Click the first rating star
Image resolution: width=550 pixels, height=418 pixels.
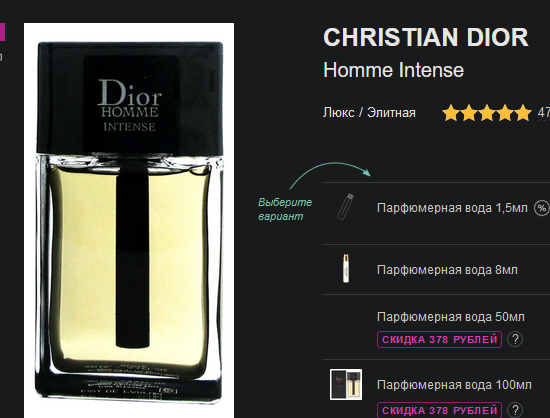pyautogui.click(x=451, y=113)
